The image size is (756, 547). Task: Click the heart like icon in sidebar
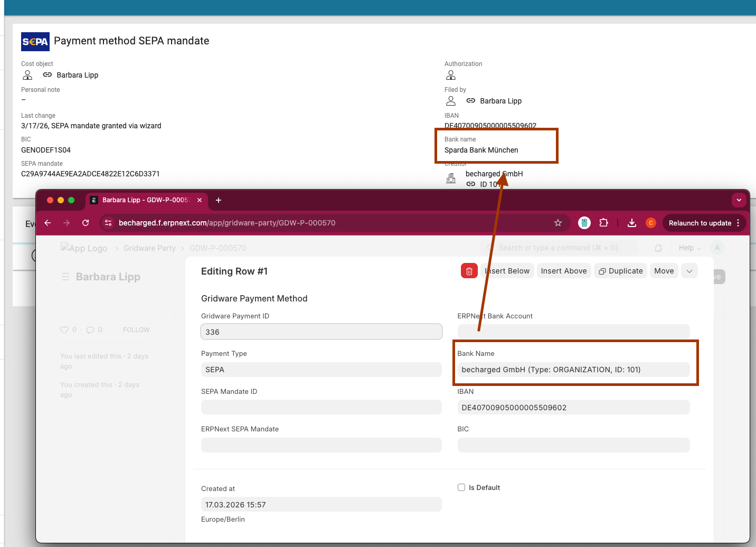click(64, 329)
